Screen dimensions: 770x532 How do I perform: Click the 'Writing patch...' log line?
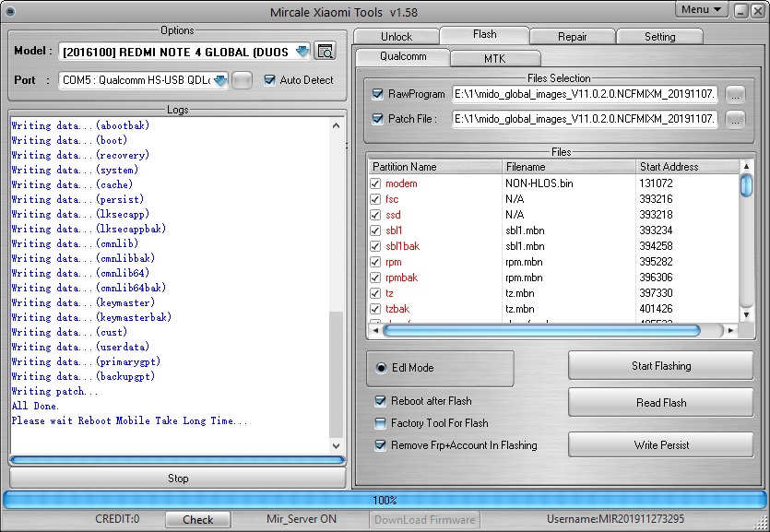click(x=54, y=391)
